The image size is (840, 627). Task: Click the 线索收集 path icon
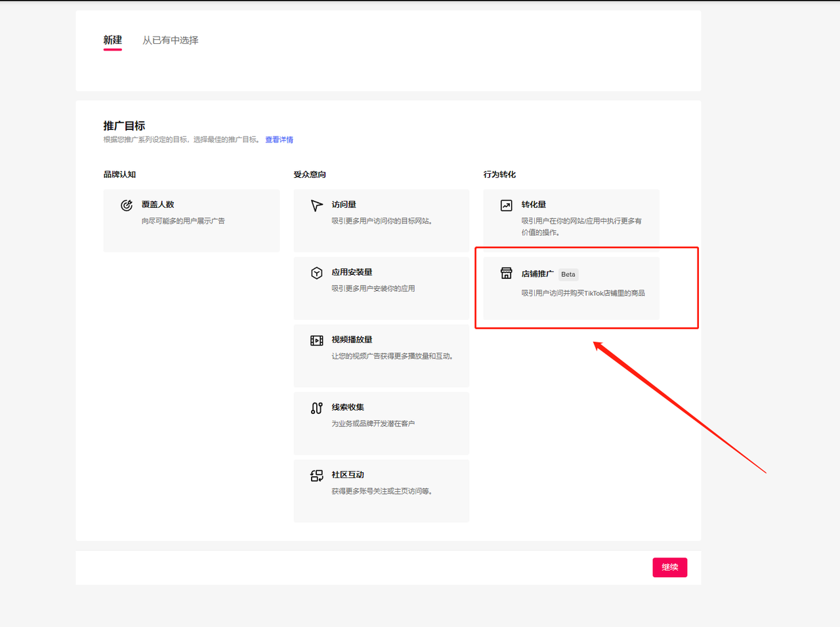[x=316, y=408]
